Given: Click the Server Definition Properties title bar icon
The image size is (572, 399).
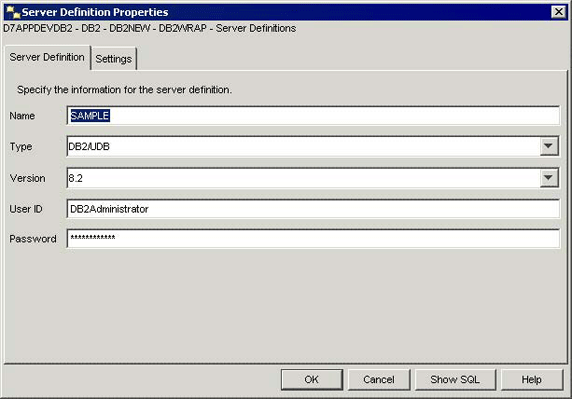Looking at the screenshot, I should coord(13,12).
